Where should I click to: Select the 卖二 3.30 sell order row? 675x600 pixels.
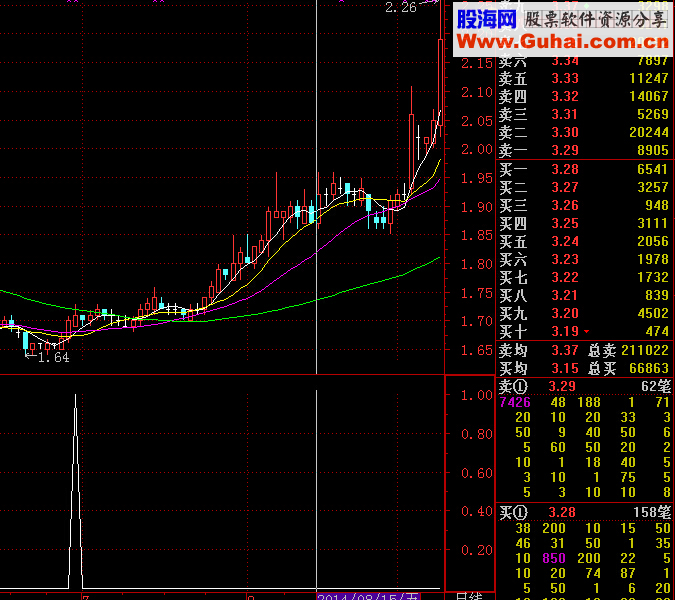[583, 133]
